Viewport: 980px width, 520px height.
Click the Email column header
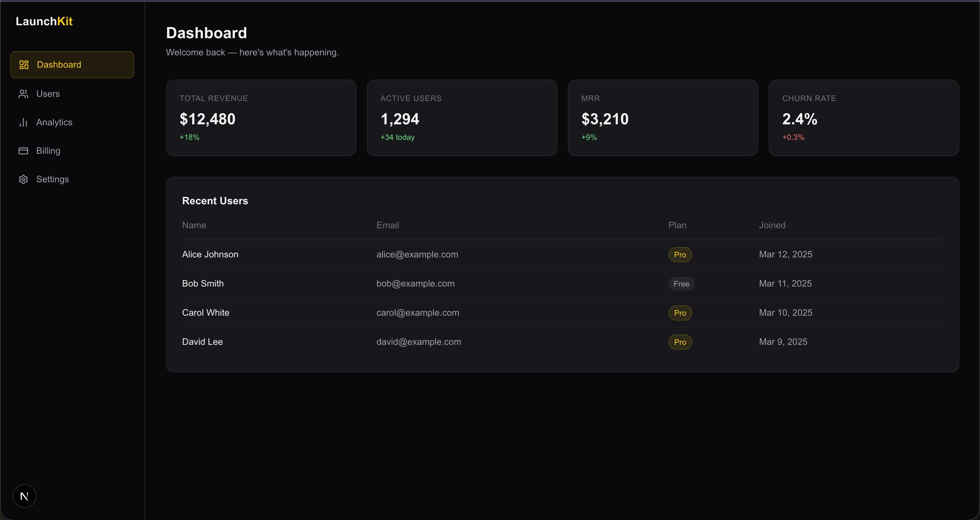tap(388, 226)
